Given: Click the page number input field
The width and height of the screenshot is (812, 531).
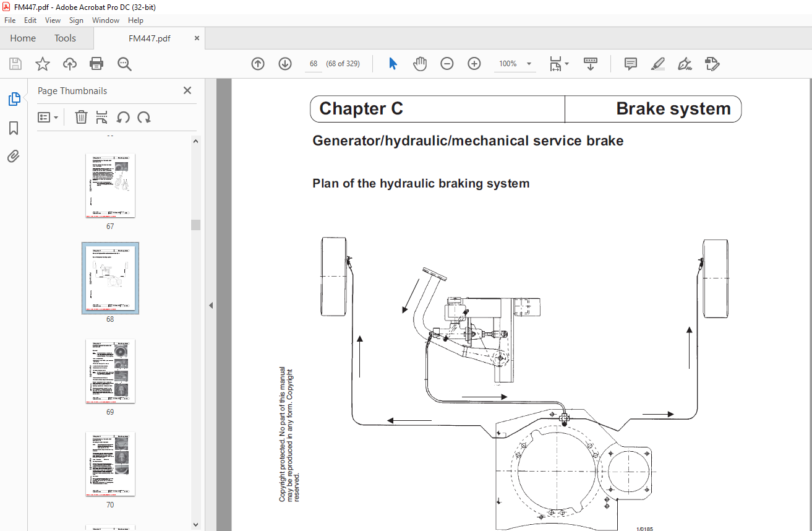Looking at the screenshot, I should pos(314,64).
